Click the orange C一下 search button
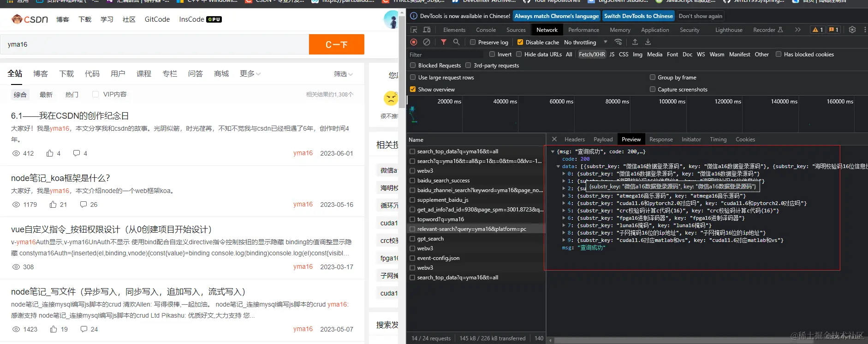868x344 pixels. point(337,44)
